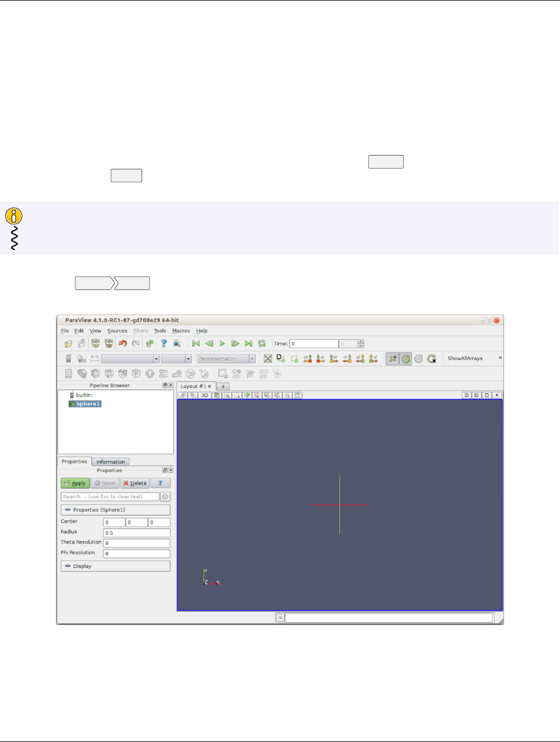
Task: Click the ? help button beside Delete
Action: (x=160, y=483)
